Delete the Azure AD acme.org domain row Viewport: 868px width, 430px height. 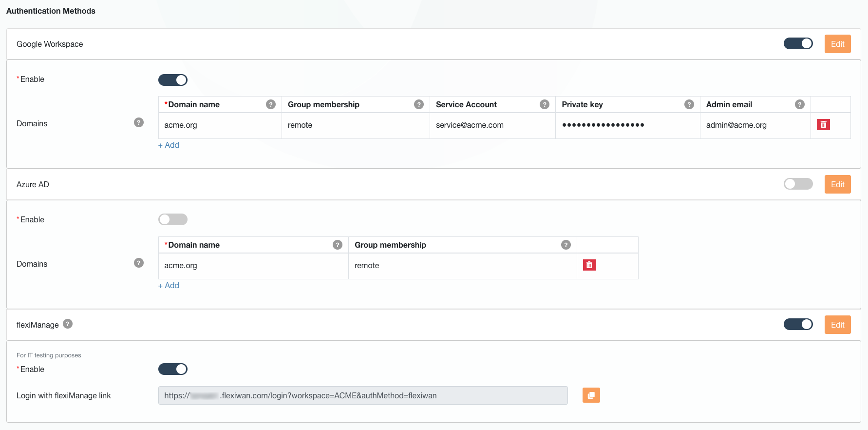tap(589, 265)
